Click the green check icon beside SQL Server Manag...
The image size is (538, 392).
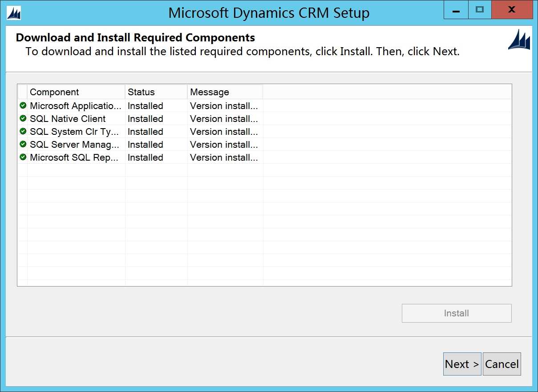pos(23,145)
